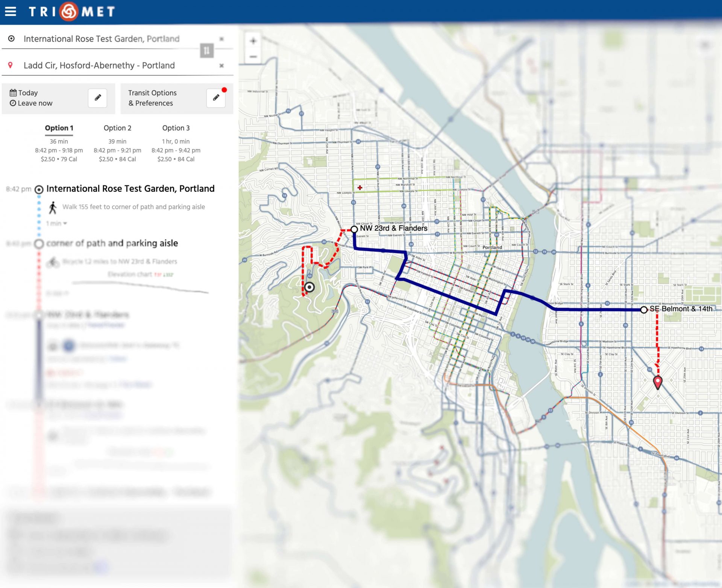
Task: Open the date and time edit pencil
Action: (97, 98)
